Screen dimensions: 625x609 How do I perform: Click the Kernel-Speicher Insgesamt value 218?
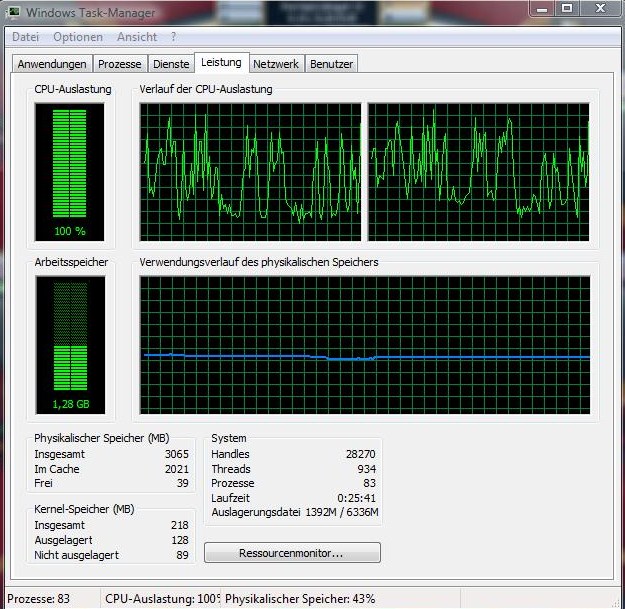179,525
